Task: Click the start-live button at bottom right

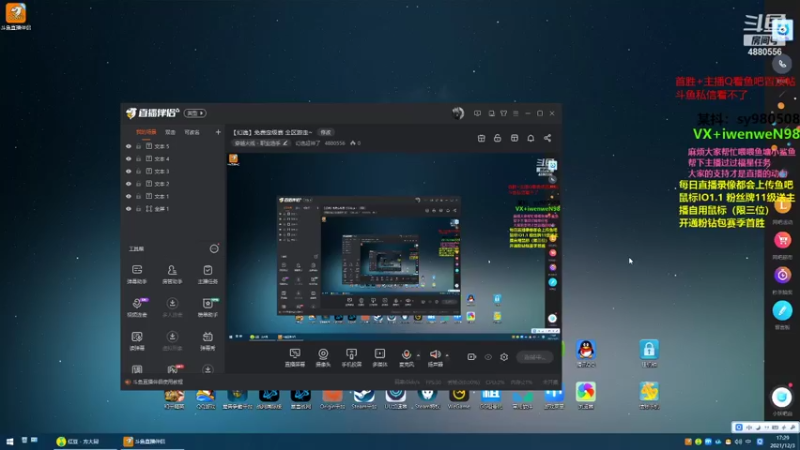Action: pos(535,357)
